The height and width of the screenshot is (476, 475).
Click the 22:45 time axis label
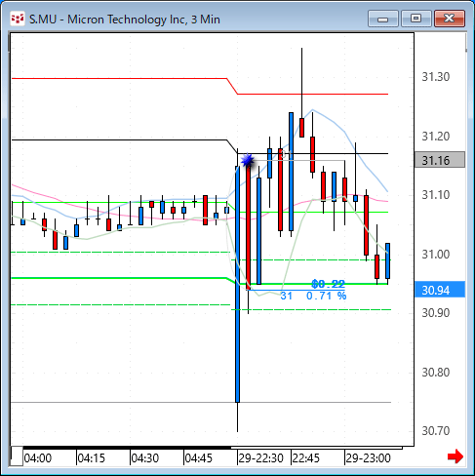coord(306,458)
